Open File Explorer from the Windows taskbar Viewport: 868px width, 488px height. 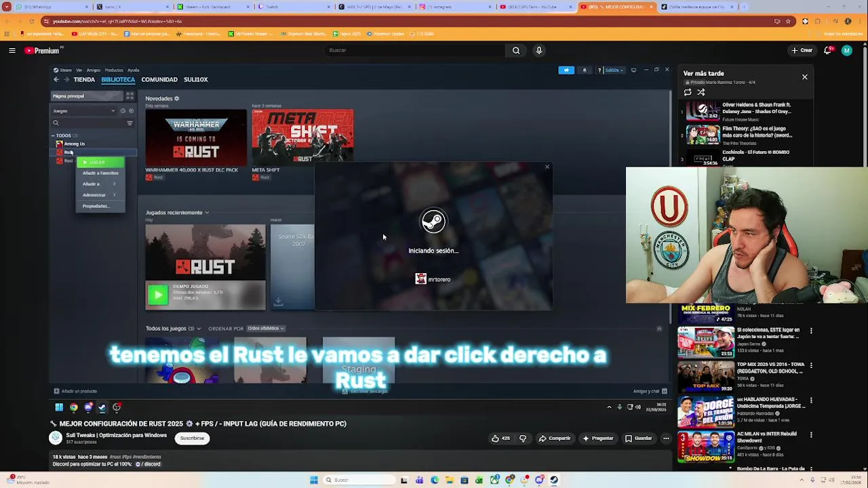pyautogui.click(x=450, y=480)
